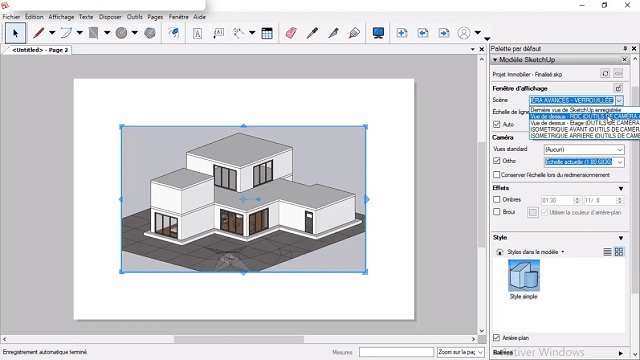Enable Conserver l'échelle lors du redimensionnement
This screenshot has width=640, height=360.
[496, 175]
